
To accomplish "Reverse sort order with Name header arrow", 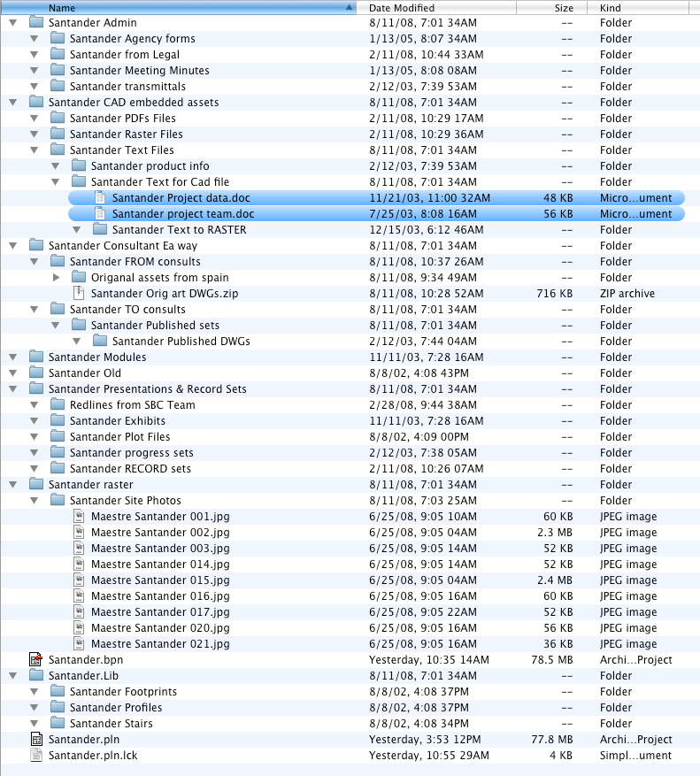I will 349,7.
